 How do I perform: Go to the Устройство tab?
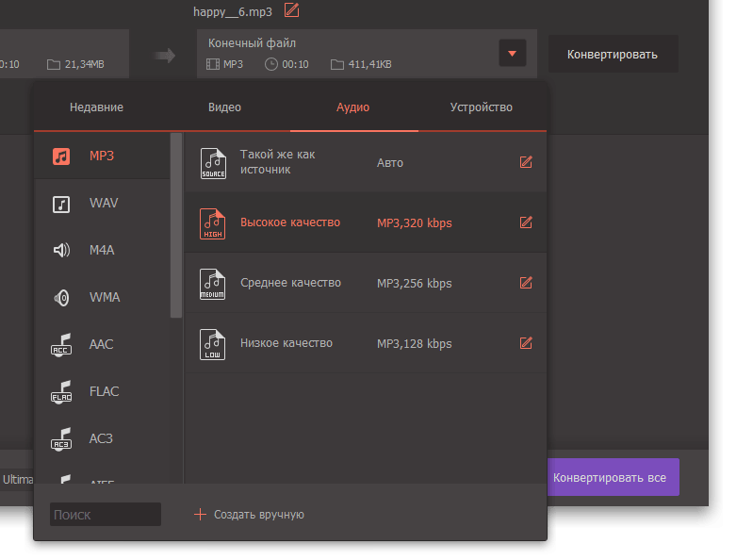point(482,107)
